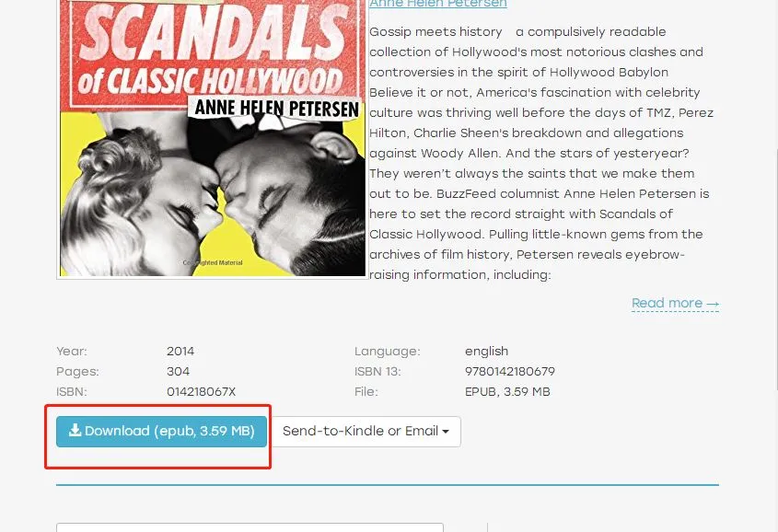Click the ISBN 13 value 9780142180679
The image size is (778, 532).
point(509,371)
